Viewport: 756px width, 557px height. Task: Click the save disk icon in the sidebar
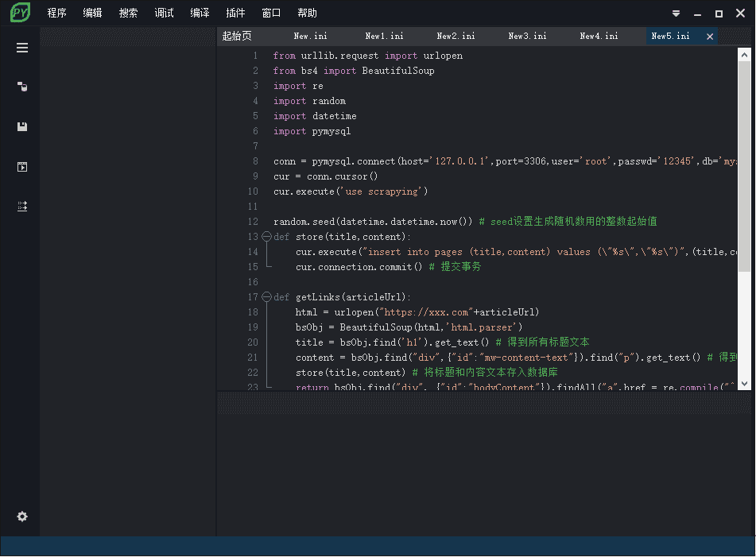[x=22, y=126]
